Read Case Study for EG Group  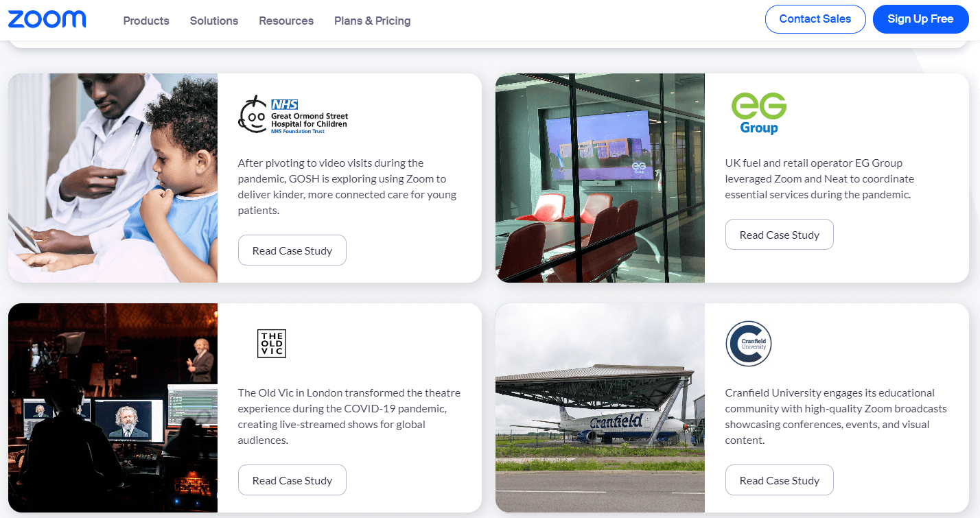780,235
